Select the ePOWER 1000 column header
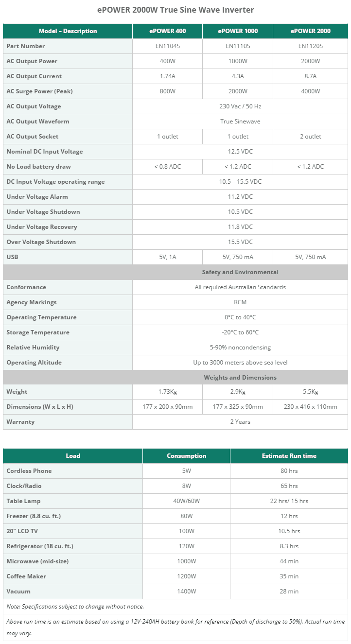Screen dimensions: 351x644 [x=238, y=31]
